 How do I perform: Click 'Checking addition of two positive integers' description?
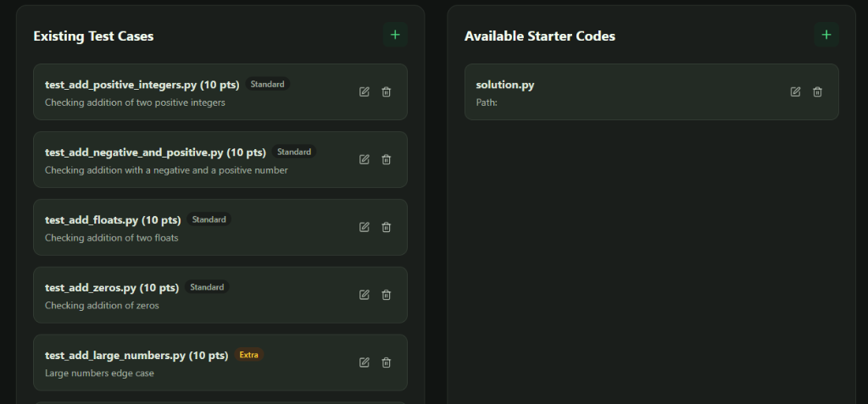click(x=135, y=102)
